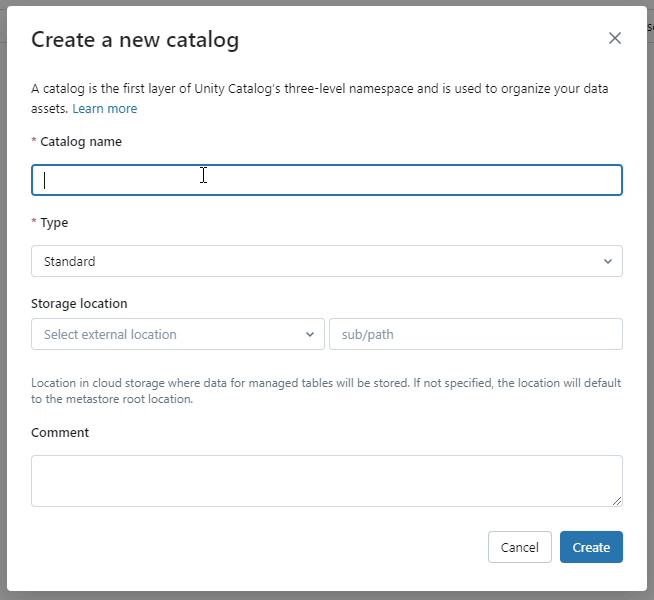Image resolution: width=654 pixels, height=600 pixels.
Task: Click the Comment box resize handle
Action: 616,500
